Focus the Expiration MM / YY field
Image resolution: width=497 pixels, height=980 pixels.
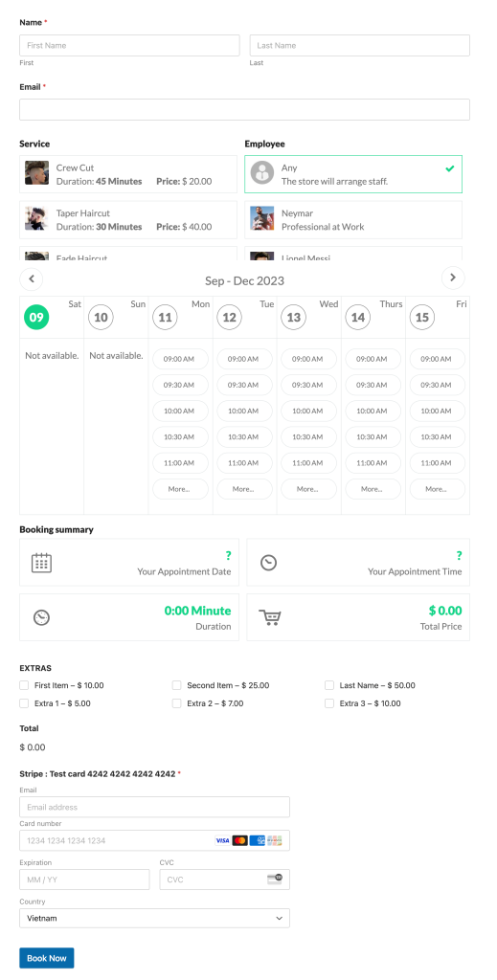(84, 880)
